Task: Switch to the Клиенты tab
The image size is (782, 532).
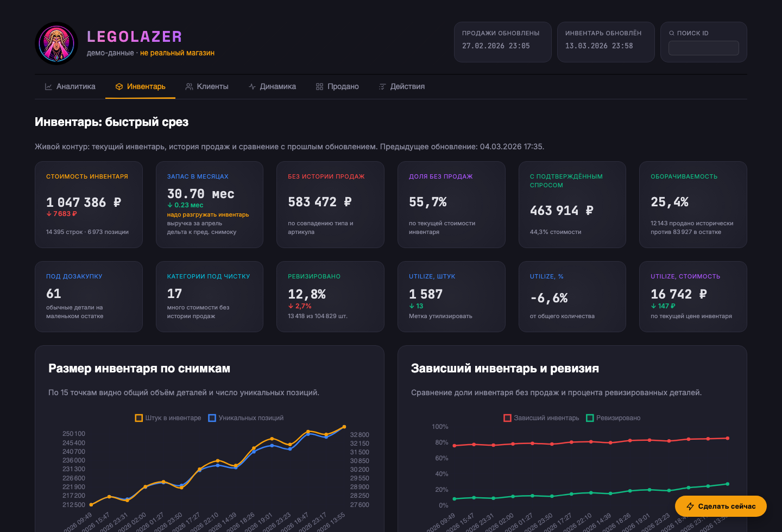Action: (207, 87)
